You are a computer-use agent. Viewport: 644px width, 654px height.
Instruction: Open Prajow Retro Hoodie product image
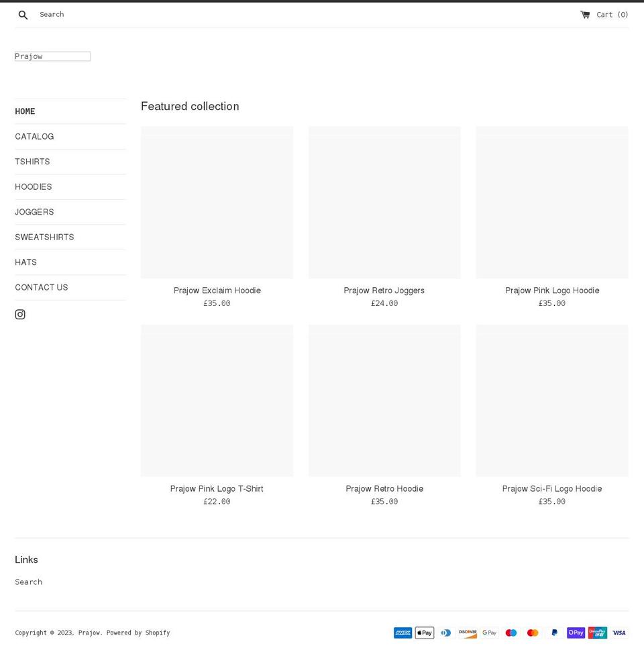pos(384,401)
